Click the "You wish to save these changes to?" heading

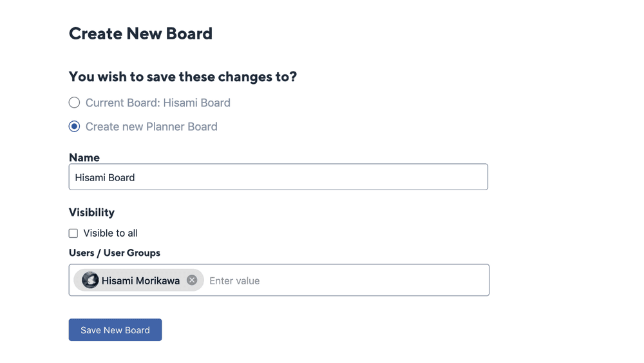(x=183, y=77)
